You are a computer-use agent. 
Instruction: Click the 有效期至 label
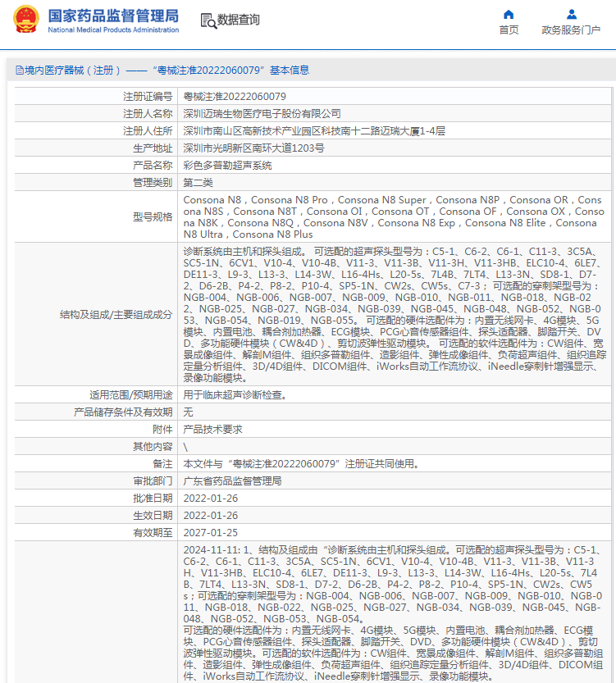coord(153,533)
